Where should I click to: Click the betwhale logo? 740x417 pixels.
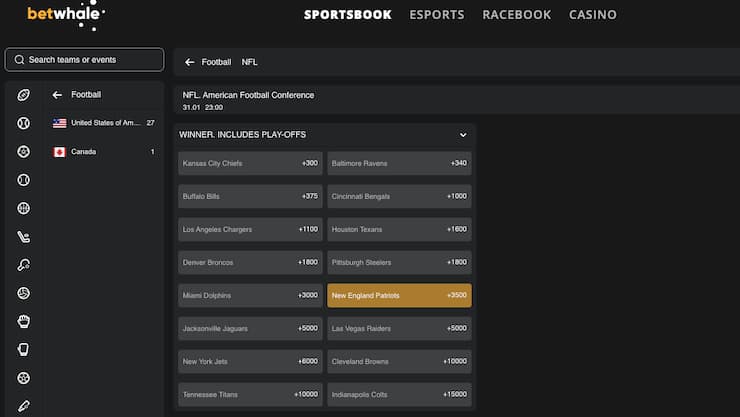(x=66, y=15)
